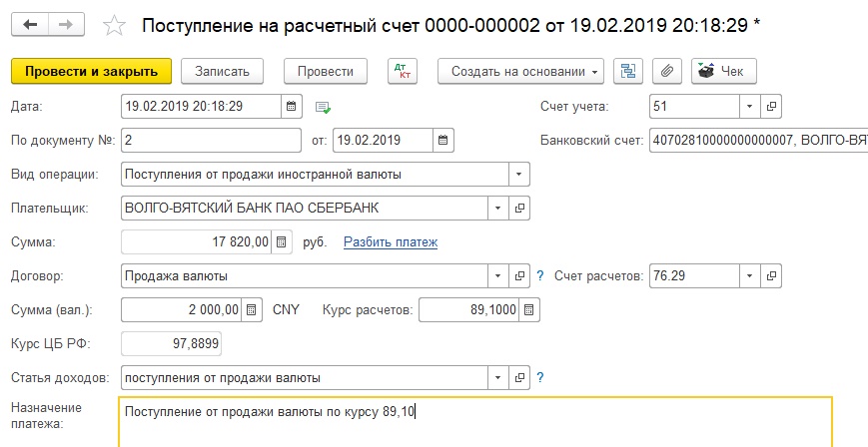
Task: Open calculator for Курс расчетов field
Action: click(530, 309)
